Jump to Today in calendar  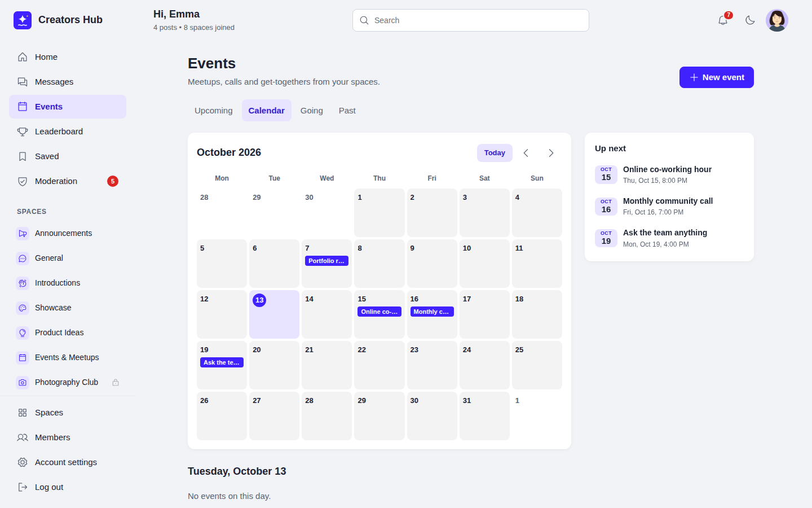point(495,153)
